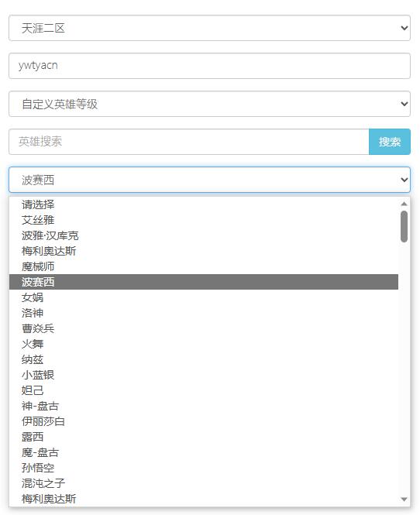Click the list scroll-down arrow
The image size is (420, 515).
pyautogui.click(x=404, y=500)
